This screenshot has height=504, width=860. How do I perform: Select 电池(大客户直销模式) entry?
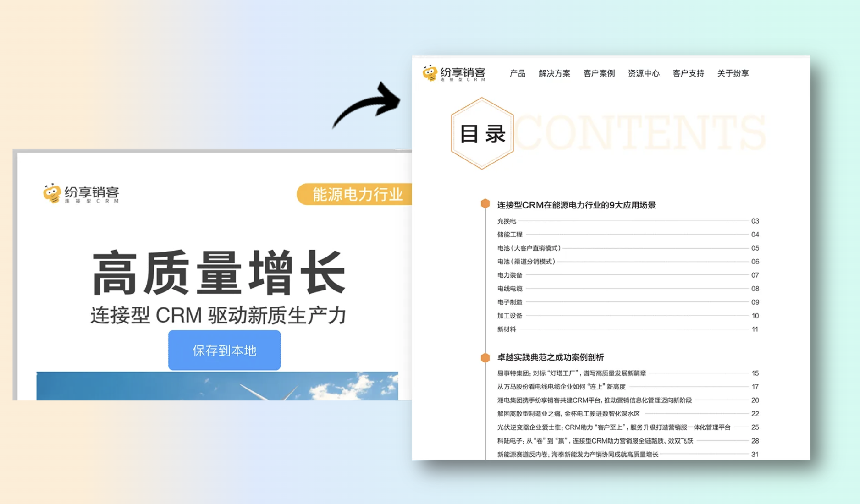tap(628, 248)
